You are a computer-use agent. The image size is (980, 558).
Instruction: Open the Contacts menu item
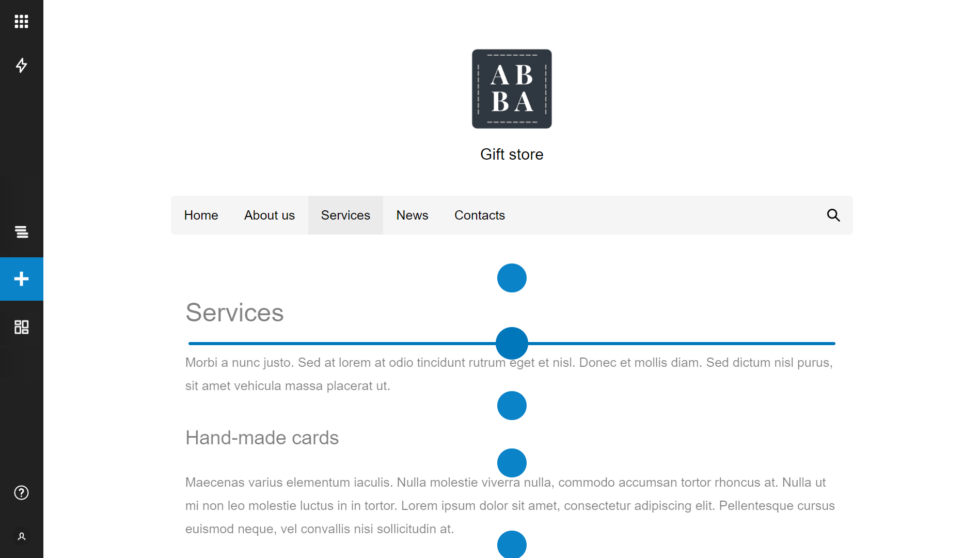(479, 215)
